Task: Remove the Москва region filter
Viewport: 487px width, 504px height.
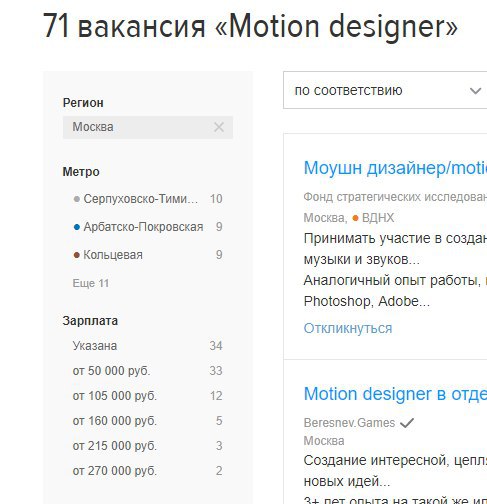Action: click(219, 127)
